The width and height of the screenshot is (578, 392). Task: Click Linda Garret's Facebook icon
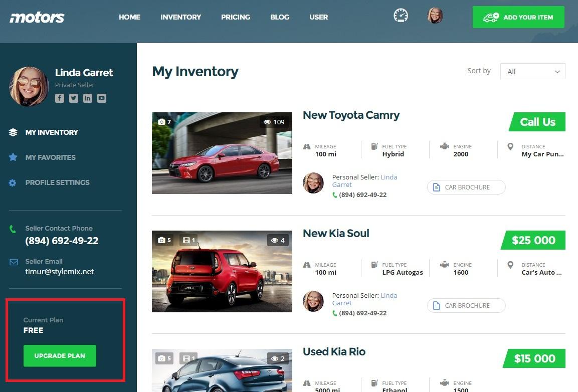[x=60, y=98]
